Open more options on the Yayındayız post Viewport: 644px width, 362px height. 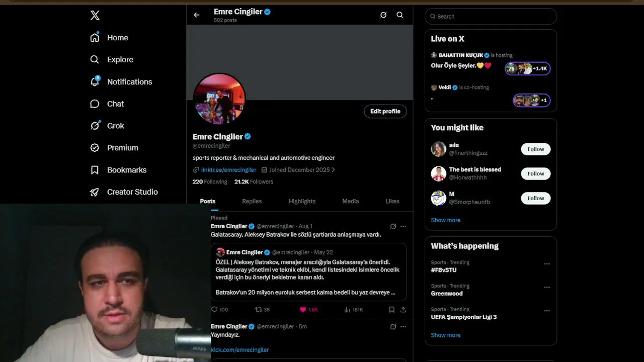pyautogui.click(x=403, y=326)
